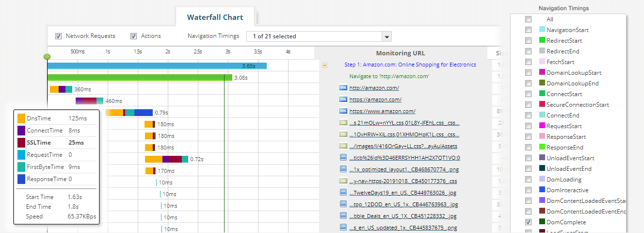The height and width of the screenshot is (233, 644).
Task: Open the 416OrGay+LL.css AuiAssets link
Action: click(x=403, y=146)
